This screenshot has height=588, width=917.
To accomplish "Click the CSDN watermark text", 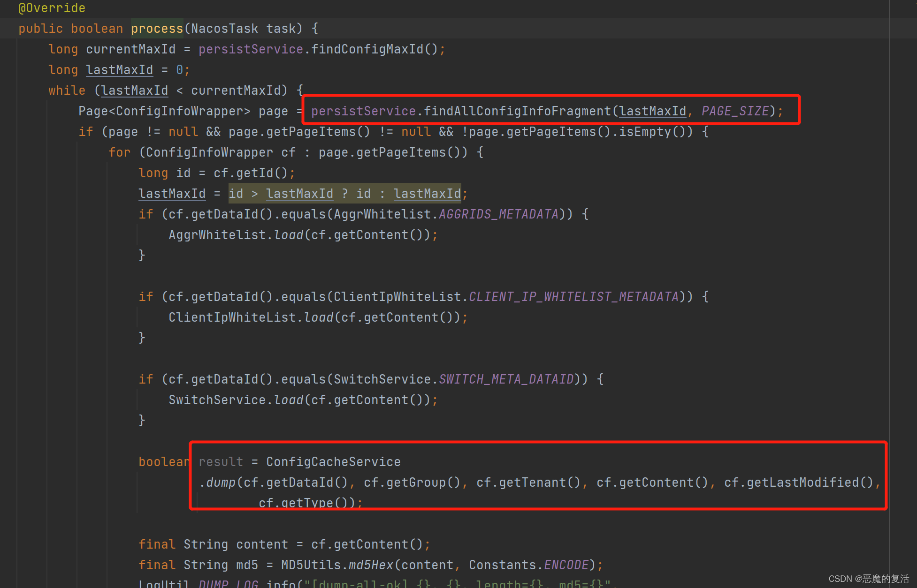I will click(x=868, y=578).
